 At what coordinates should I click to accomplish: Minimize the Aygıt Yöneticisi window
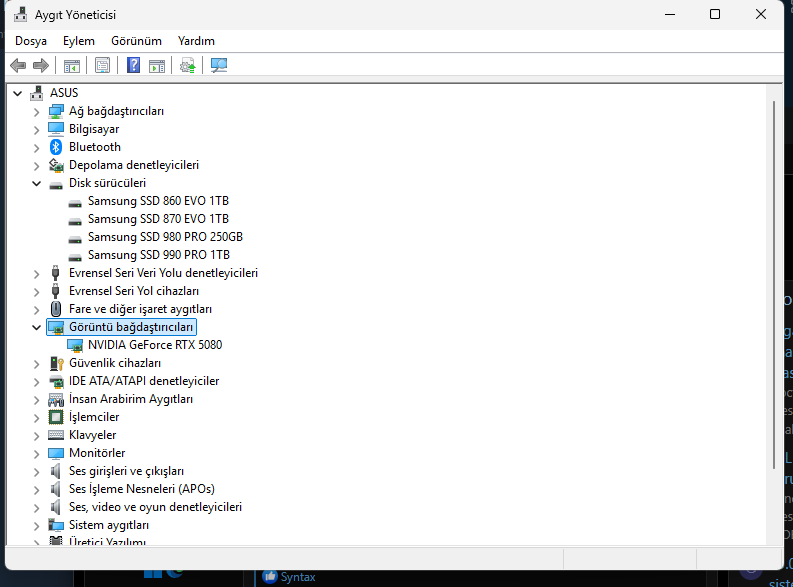670,15
